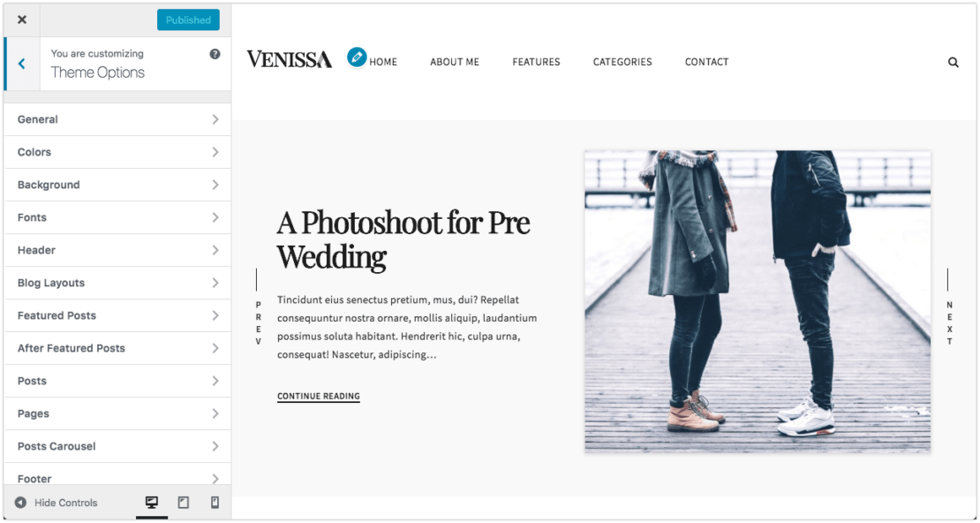Click the back arrow beside Theme Options

(22, 64)
